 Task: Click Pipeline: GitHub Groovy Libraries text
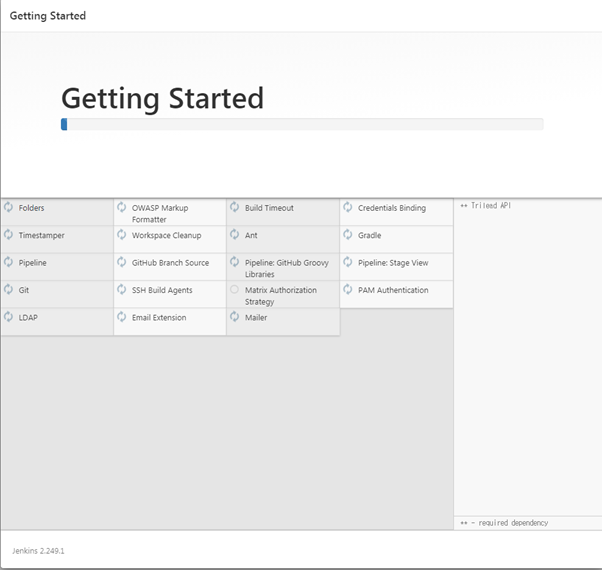[x=287, y=268]
